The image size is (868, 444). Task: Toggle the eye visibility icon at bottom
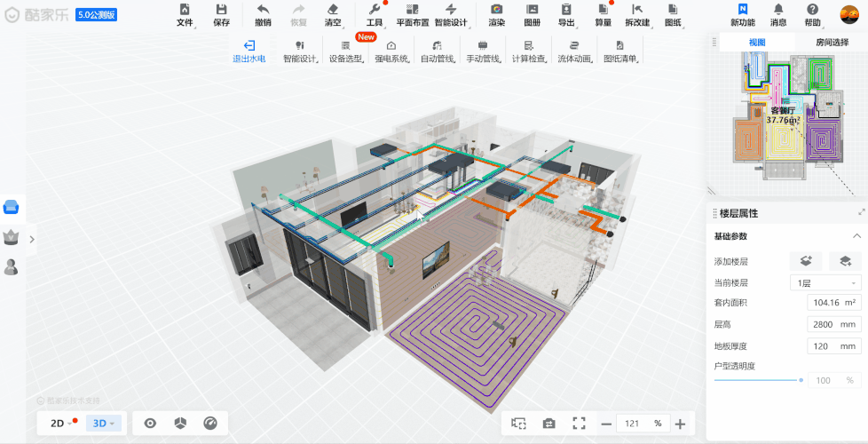(150, 424)
